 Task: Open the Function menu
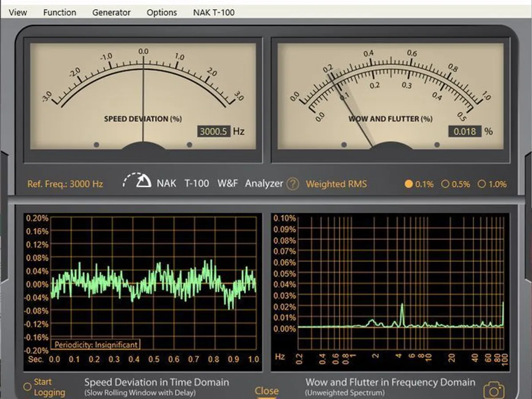[59, 12]
